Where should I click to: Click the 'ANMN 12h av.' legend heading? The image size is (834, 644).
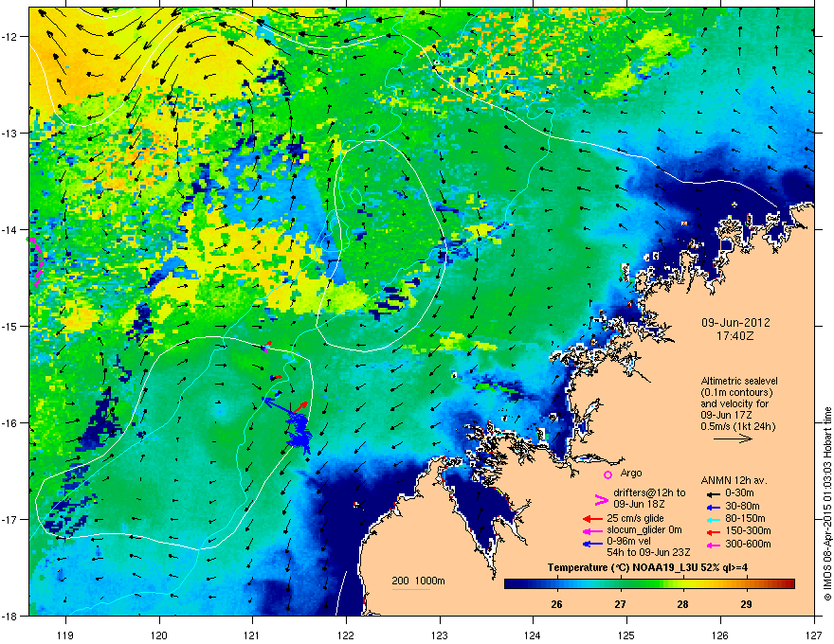[x=734, y=480]
